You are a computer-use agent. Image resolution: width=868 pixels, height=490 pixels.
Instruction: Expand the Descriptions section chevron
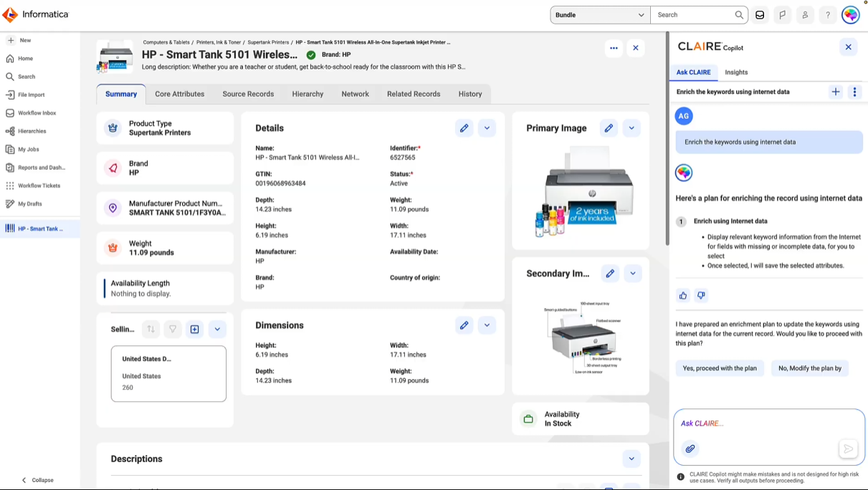point(631,458)
